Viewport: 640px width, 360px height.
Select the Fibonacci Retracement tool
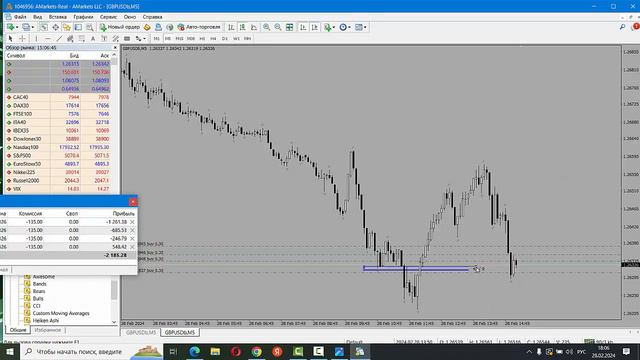pos(82,38)
